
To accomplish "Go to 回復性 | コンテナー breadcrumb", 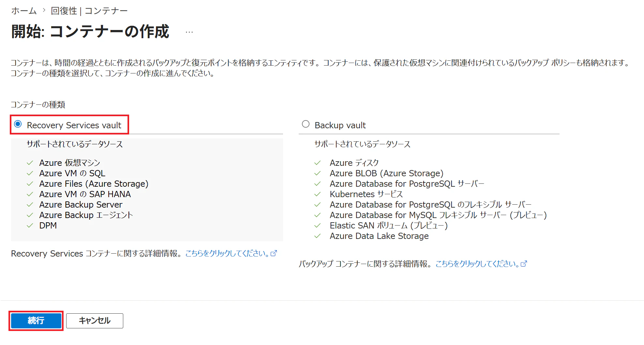I will pyautogui.click(x=89, y=11).
